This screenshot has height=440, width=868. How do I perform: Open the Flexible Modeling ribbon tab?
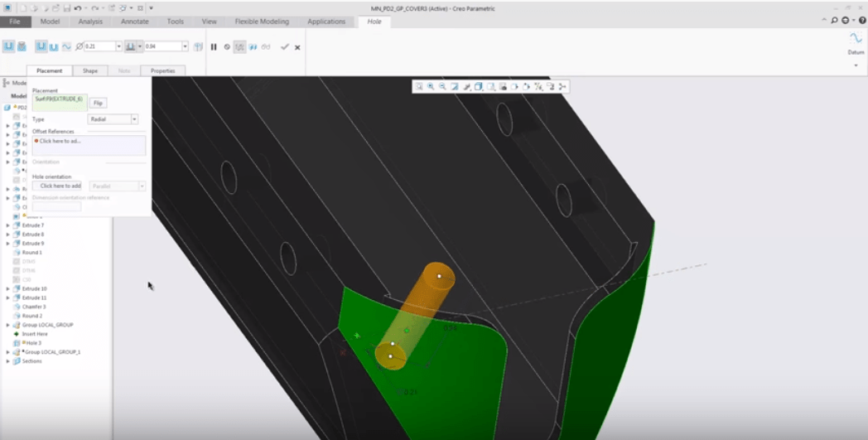[x=262, y=22]
